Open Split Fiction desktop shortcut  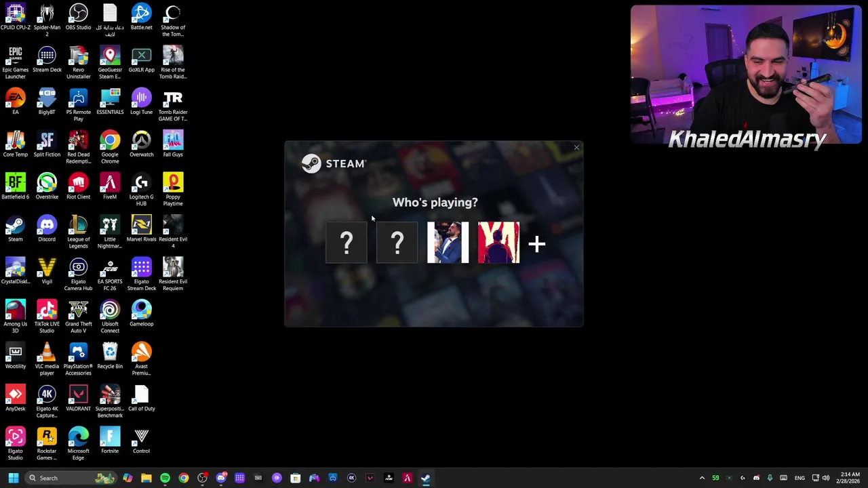click(x=47, y=144)
